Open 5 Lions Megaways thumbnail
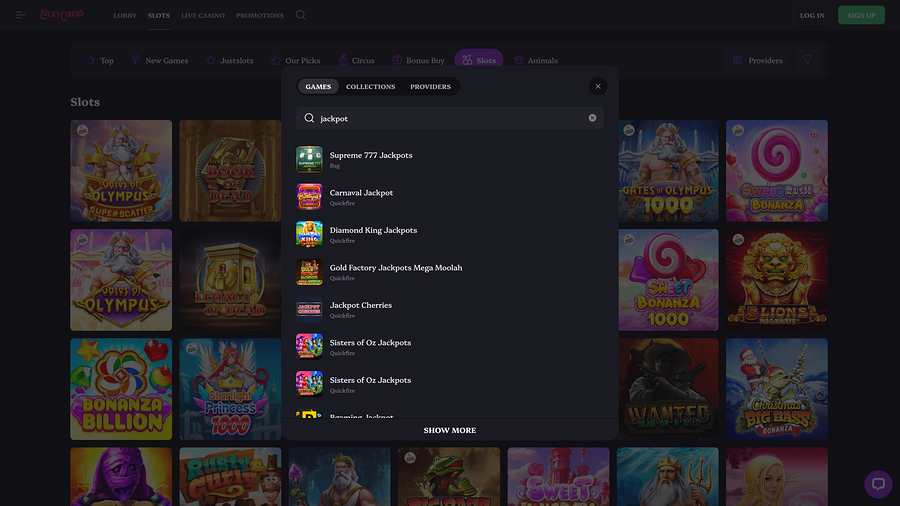This screenshot has height=506, width=900. click(x=777, y=280)
